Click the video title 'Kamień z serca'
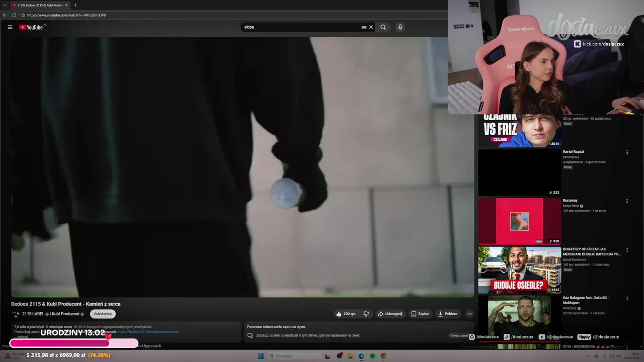 66,304
